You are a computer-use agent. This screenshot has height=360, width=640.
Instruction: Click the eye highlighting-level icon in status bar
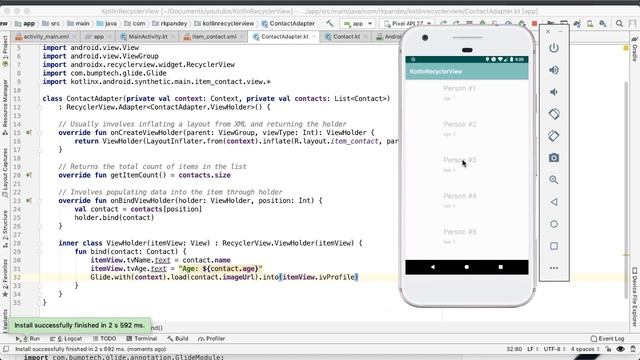620,349
